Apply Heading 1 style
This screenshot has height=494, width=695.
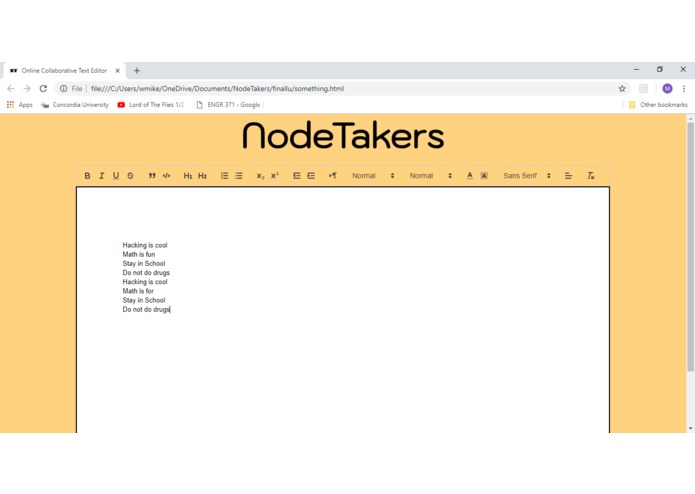point(188,176)
